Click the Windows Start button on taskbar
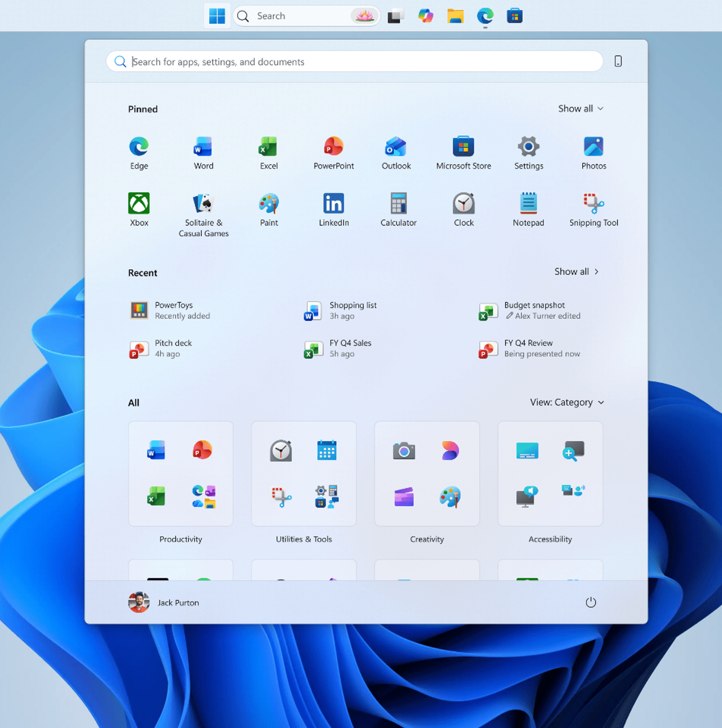 (217, 16)
